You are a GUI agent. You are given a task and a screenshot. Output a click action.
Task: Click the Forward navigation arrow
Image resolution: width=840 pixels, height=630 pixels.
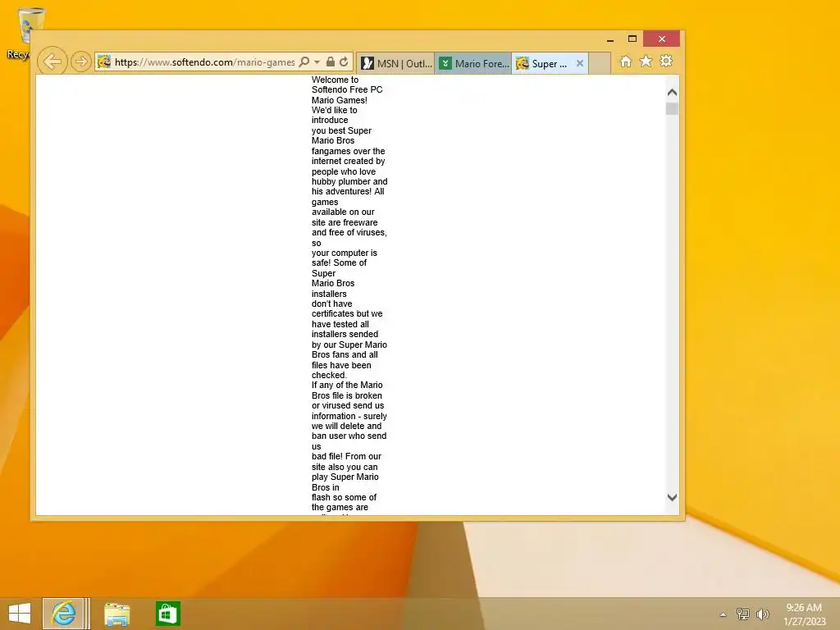point(81,62)
